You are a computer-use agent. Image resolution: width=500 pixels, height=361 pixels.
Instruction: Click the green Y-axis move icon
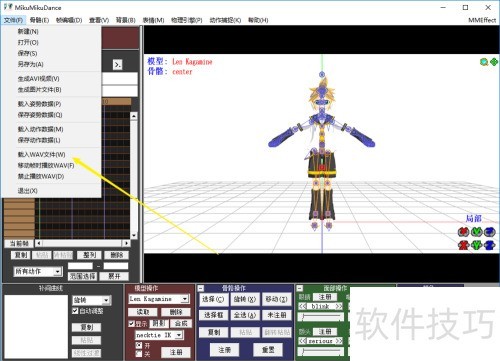[477, 245]
